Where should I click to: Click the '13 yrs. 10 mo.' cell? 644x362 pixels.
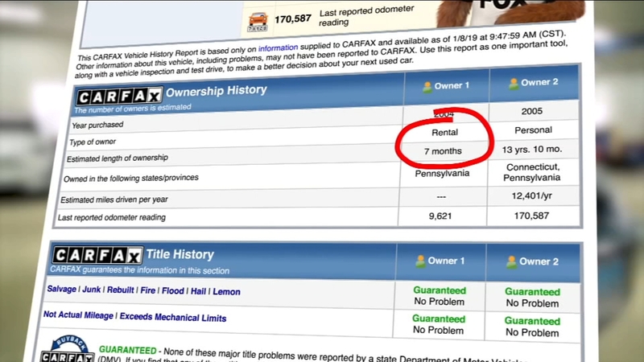pyautogui.click(x=532, y=150)
